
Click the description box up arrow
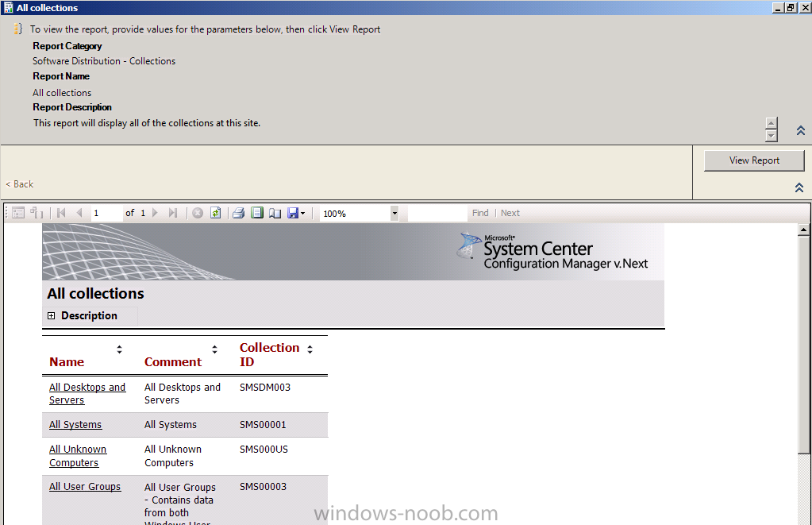pyautogui.click(x=771, y=123)
